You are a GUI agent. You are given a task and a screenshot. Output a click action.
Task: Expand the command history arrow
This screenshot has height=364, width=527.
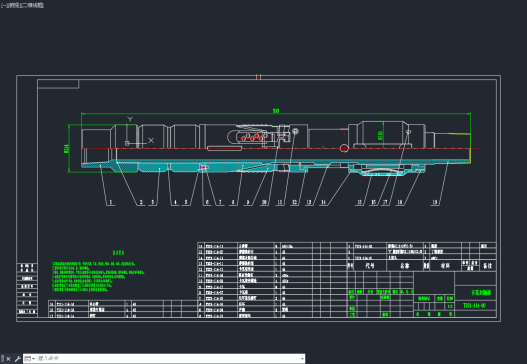coord(302,359)
